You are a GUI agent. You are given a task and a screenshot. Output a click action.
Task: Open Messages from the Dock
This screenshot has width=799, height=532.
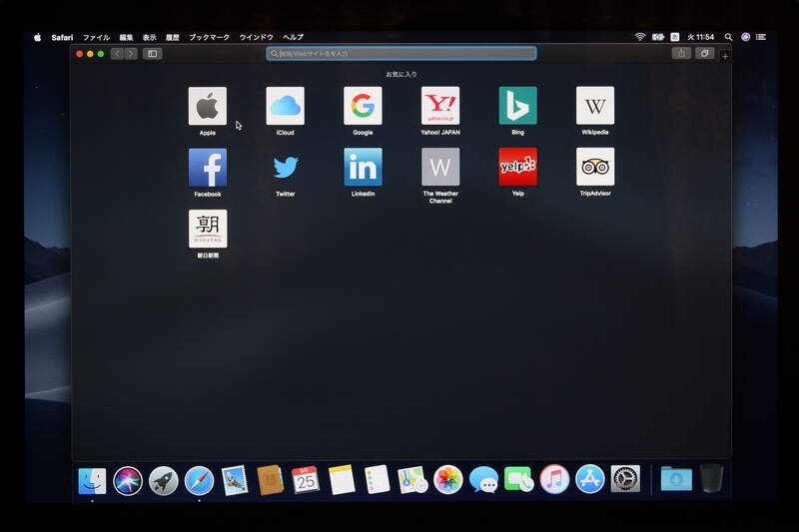[483, 479]
